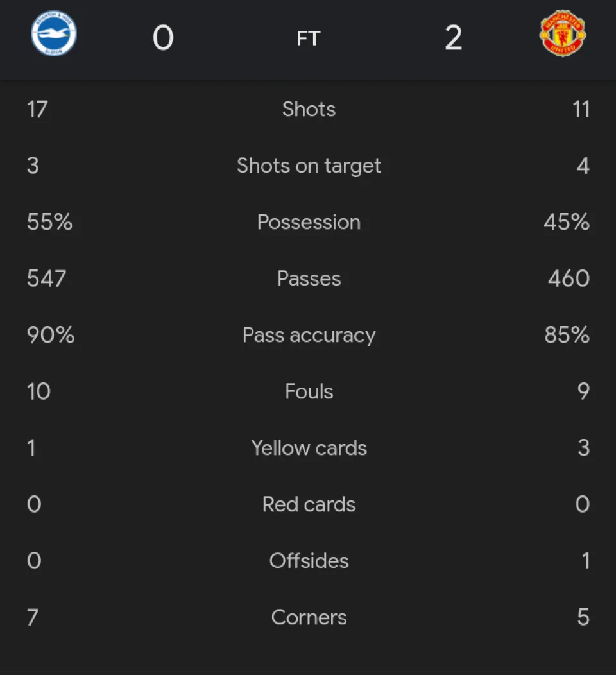Click the FT full-time status label
Image resolution: width=616 pixels, height=675 pixels.
[308, 39]
